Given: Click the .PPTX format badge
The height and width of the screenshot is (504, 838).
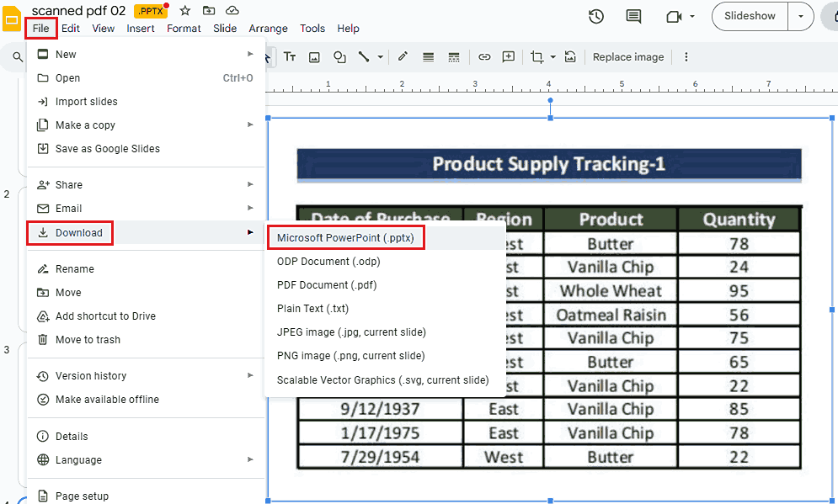Looking at the screenshot, I should click(x=150, y=11).
